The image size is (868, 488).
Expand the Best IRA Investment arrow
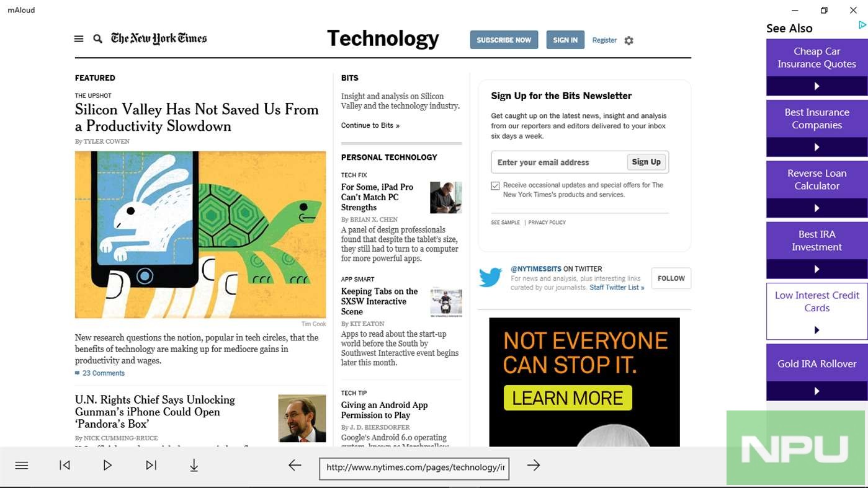point(817,269)
